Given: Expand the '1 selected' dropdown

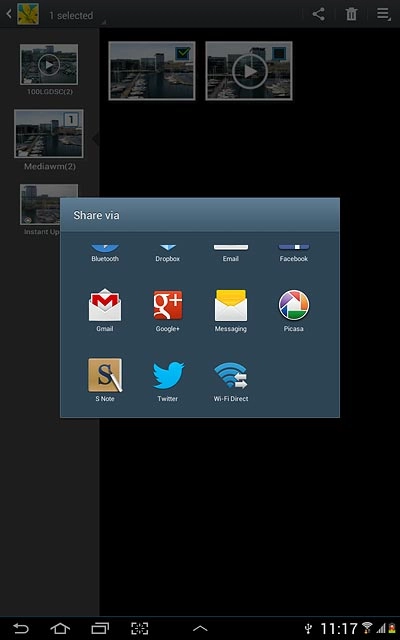Looking at the screenshot, I should tap(76, 16).
